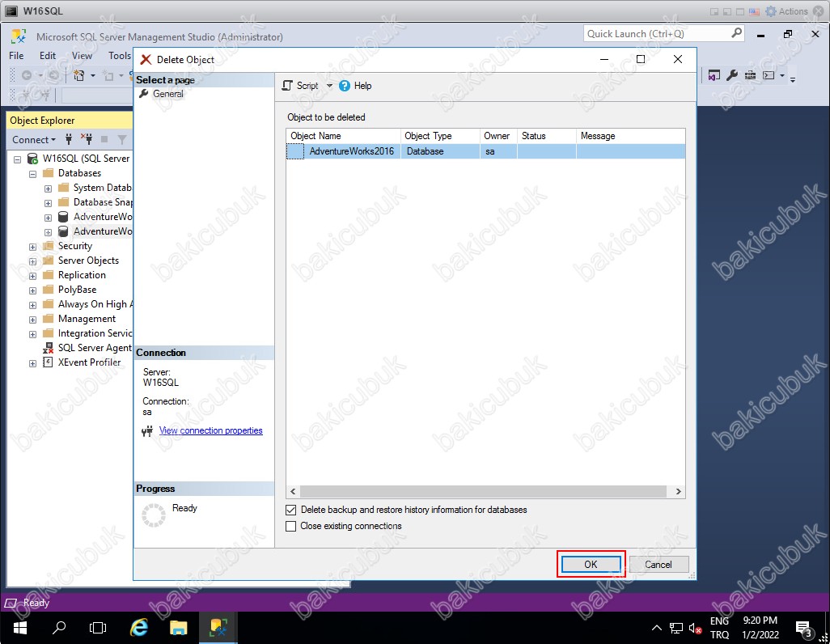The image size is (830, 644).
Task: Click the Connect Object Explorer plug icon
Action: click(x=69, y=139)
